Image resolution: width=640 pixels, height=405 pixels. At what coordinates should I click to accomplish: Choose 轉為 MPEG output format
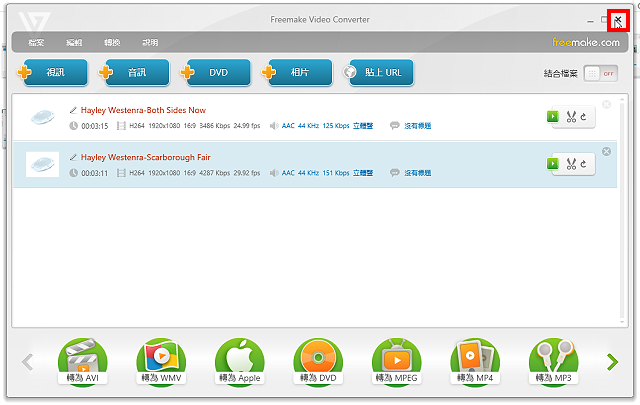tap(397, 362)
